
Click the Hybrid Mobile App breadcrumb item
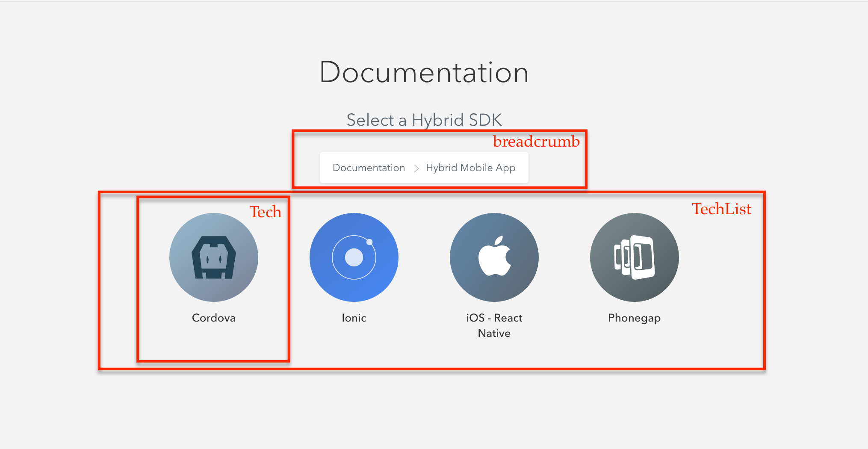470,168
